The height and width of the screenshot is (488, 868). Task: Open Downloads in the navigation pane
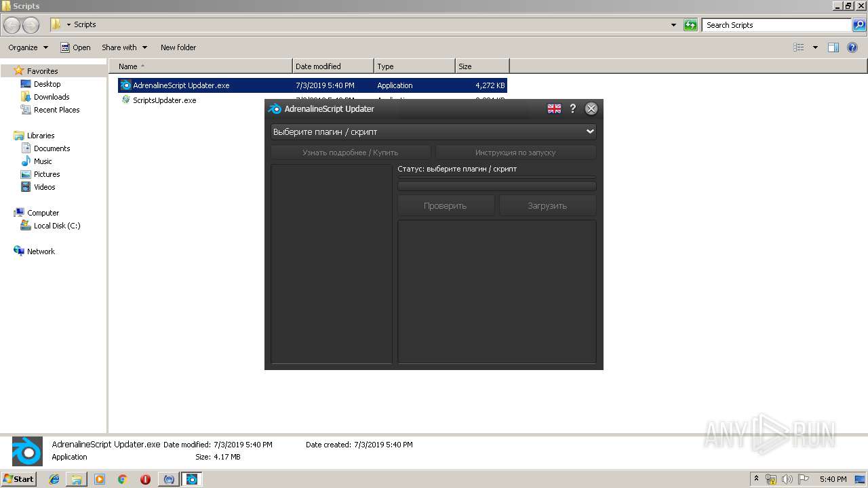(x=52, y=97)
